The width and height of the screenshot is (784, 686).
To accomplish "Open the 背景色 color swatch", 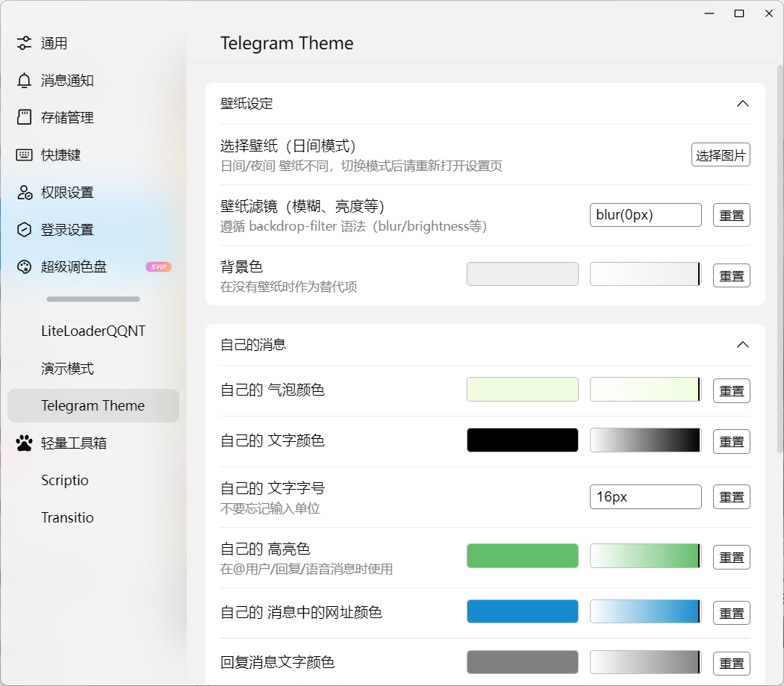I will pos(523,274).
